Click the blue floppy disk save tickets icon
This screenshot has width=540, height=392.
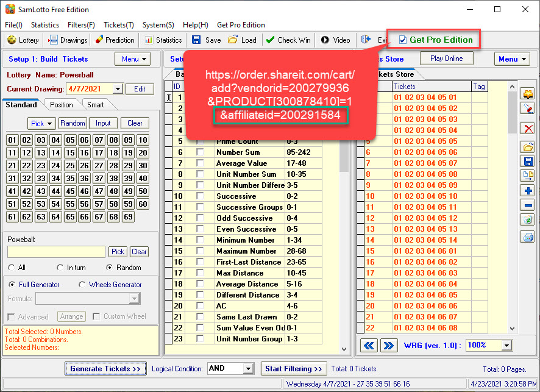click(x=528, y=161)
